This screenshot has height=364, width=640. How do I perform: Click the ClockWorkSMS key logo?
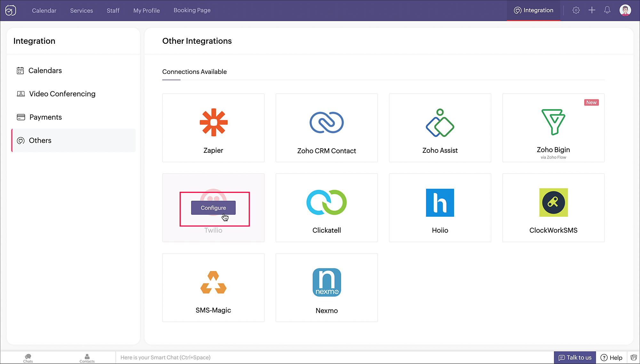tap(553, 202)
